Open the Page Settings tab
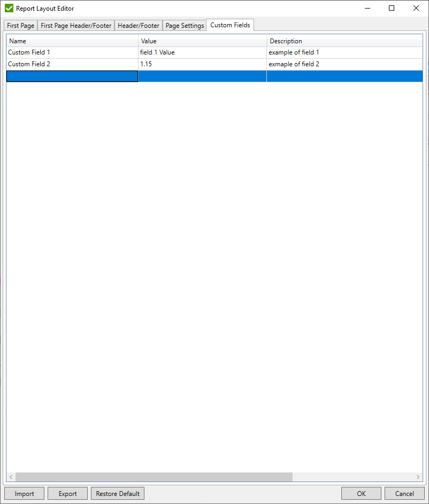The height and width of the screenshot is (504, 429). 185,25
